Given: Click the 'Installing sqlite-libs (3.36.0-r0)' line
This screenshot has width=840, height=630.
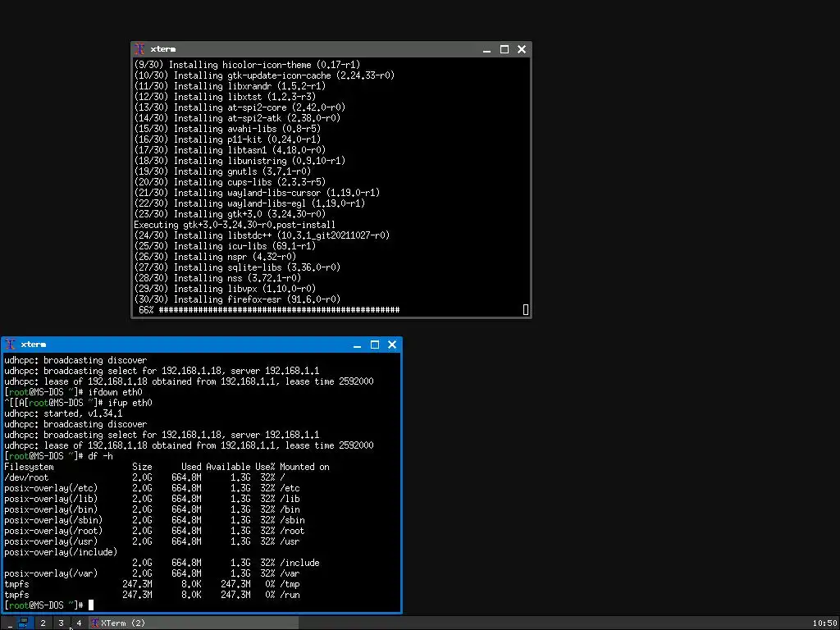Looking at the screenshot, I should 237,267.
